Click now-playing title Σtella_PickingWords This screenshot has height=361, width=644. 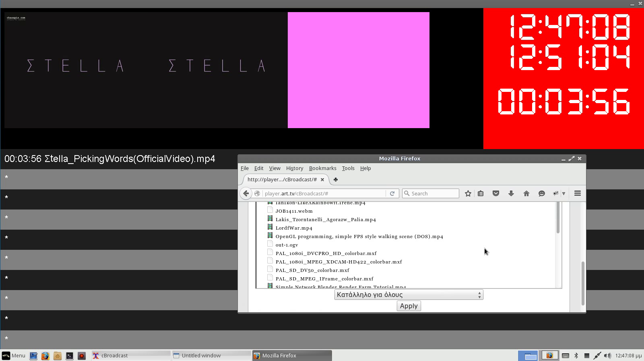pos(130,159)
